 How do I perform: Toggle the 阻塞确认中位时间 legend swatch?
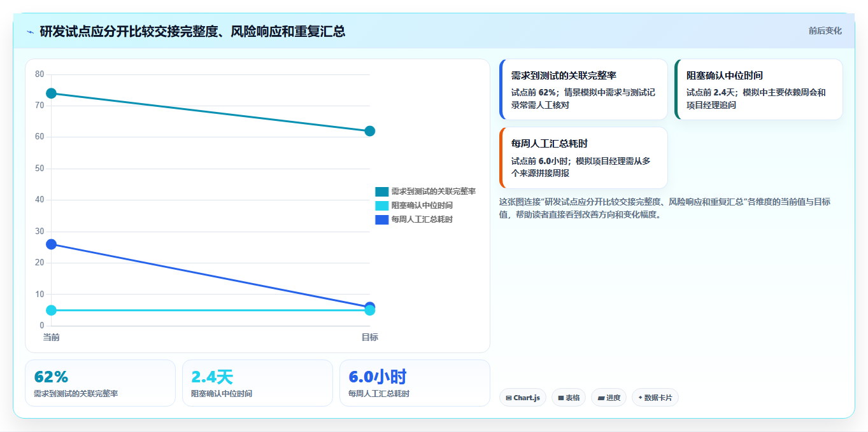[381, 206]
